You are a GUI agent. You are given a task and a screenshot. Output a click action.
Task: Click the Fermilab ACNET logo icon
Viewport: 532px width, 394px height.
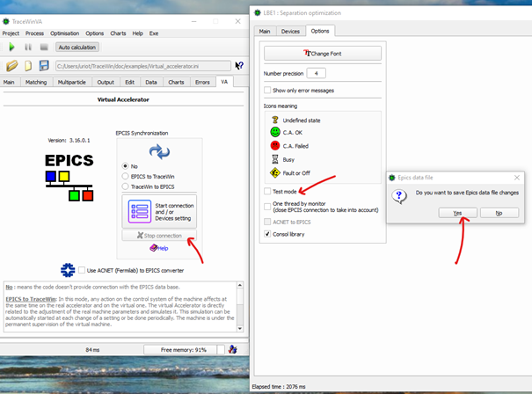68,270
